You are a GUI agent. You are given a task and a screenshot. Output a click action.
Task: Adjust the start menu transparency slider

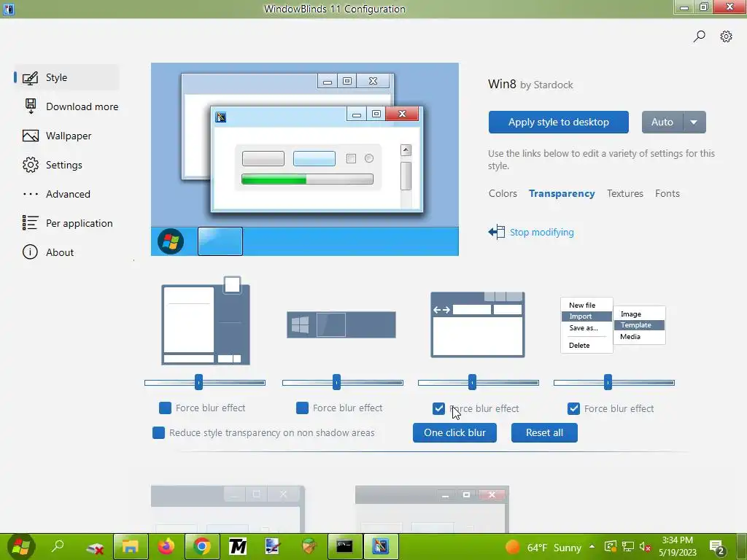click(198, 382)
